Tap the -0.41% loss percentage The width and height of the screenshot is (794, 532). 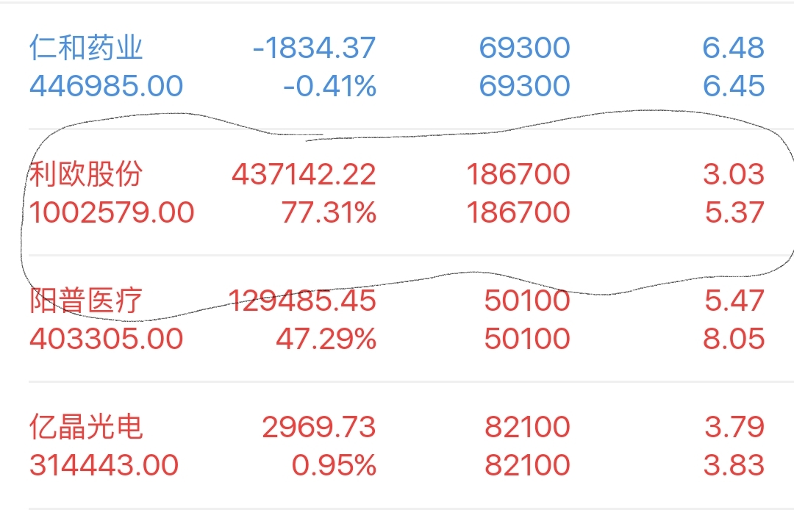(329, 86)
